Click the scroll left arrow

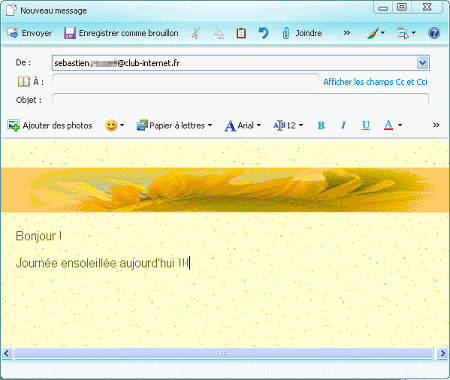(x=7, y=353)
